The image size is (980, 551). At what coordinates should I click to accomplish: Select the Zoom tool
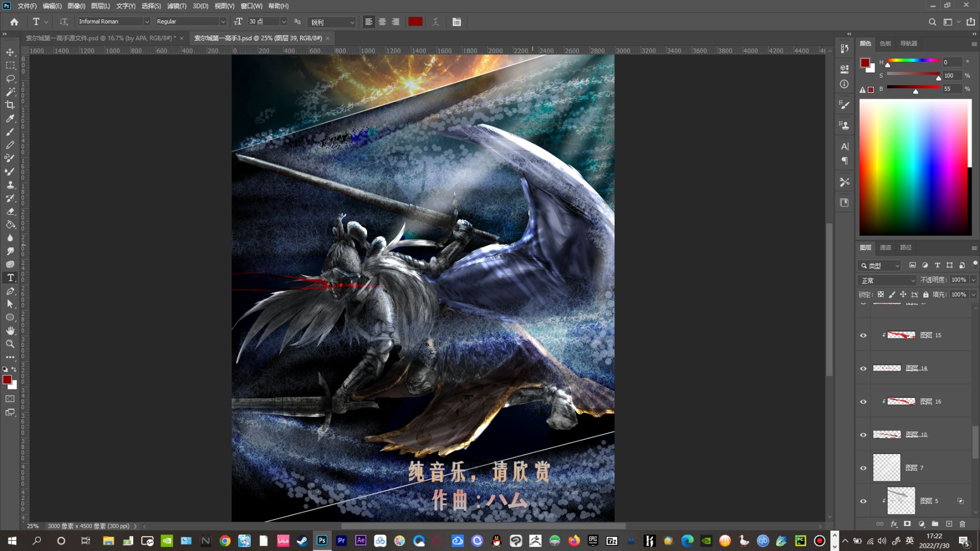10,344
